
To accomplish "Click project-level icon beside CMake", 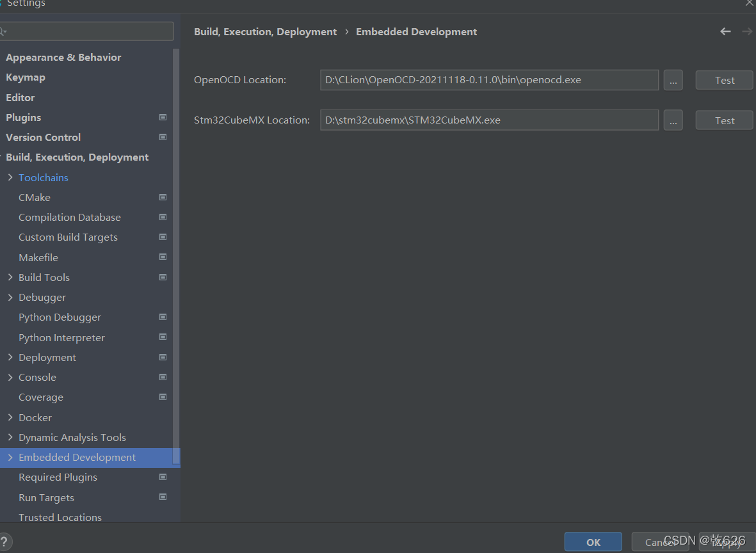I will click(163, 197).
